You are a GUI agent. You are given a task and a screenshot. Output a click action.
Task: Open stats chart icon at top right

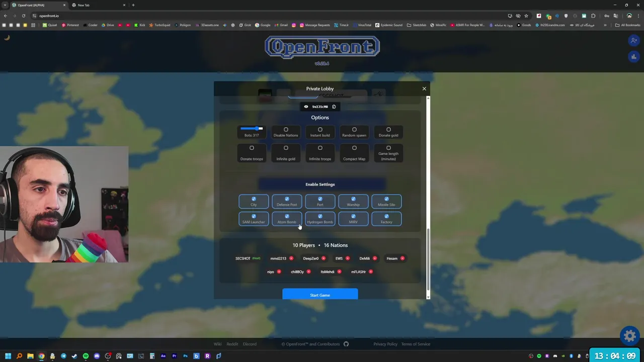click(634, 57)
